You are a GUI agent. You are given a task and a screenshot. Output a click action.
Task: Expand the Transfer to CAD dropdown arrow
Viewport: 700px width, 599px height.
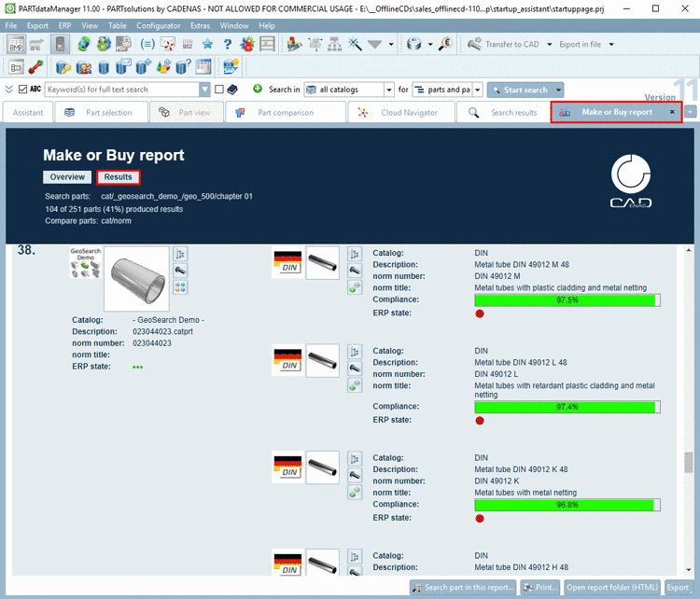pyautogui.click(x=550, y=44)
